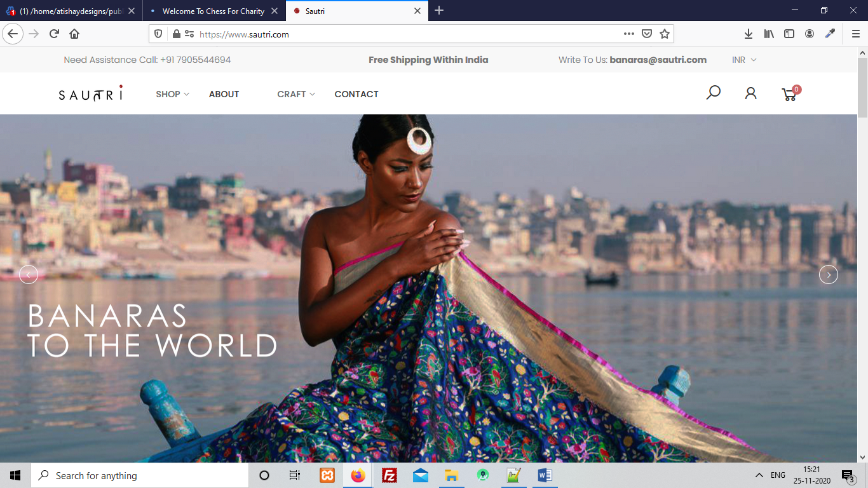
Task: Open the tracking protection shield icon
Action: click(x=159, y=34)
